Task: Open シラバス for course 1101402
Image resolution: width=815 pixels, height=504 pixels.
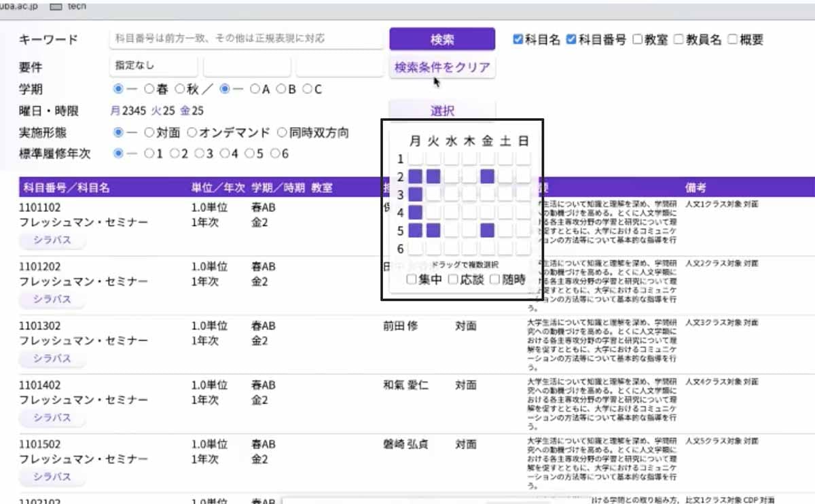Action: pos(52,418)
